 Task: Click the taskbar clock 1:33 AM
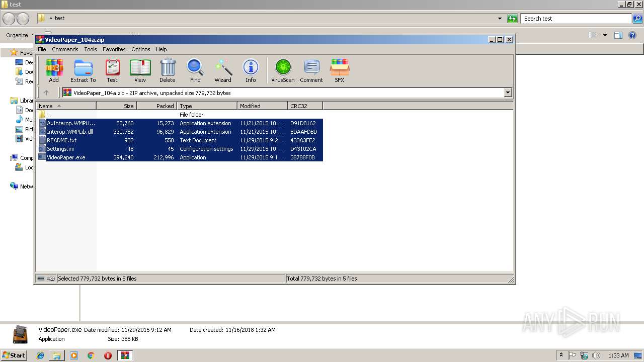click(618, 355)
